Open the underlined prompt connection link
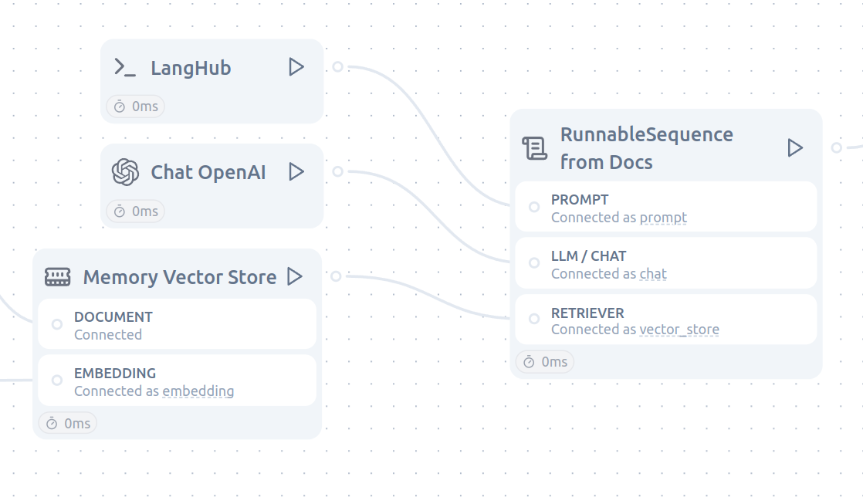 [663, 218]
